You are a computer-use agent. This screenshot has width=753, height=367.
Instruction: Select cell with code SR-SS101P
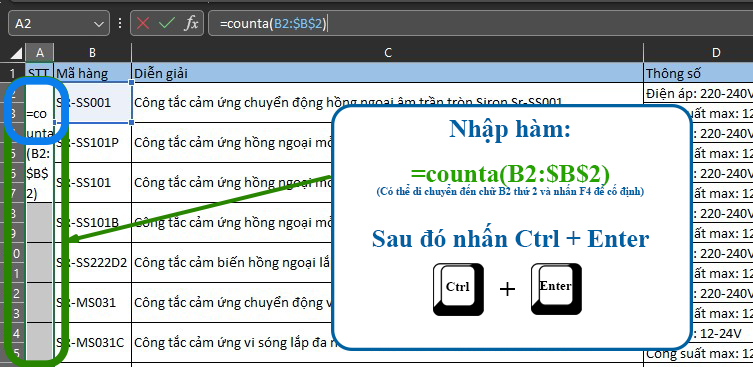(93, 143)
